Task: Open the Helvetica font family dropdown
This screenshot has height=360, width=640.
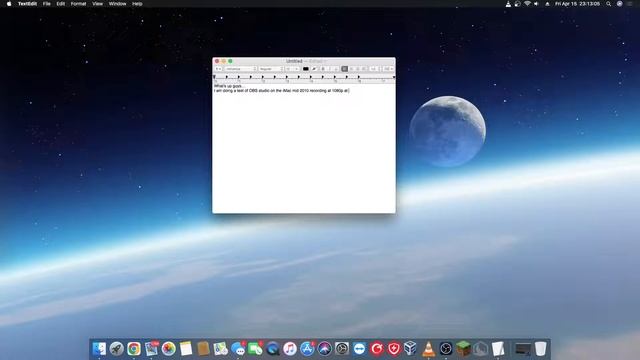Action: pyautogui.click(x=240, y=69)
